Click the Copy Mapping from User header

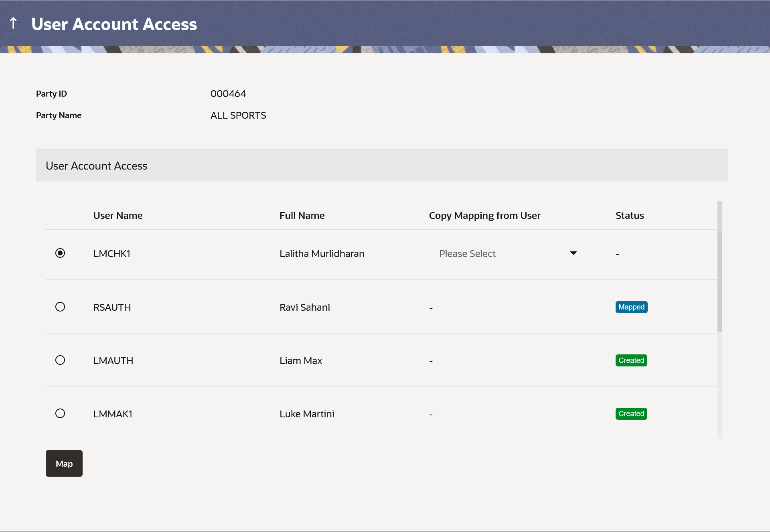click(484, 216)
